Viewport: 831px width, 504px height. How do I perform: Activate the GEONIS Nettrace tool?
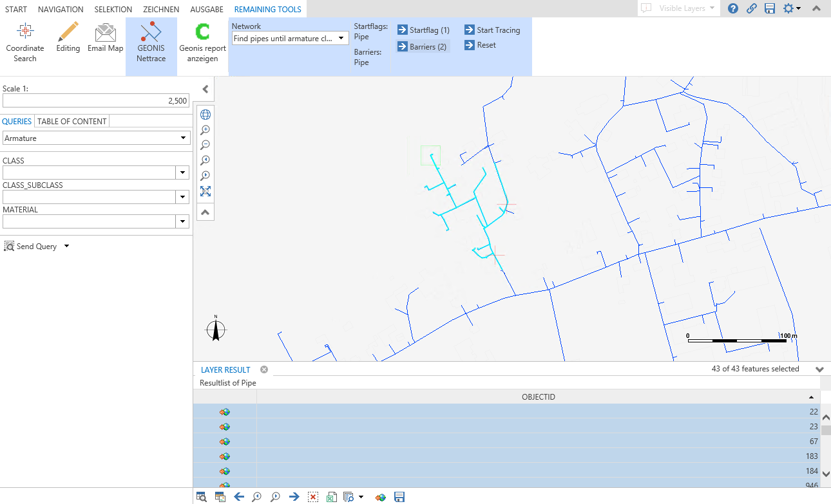(x=151, y=41)
